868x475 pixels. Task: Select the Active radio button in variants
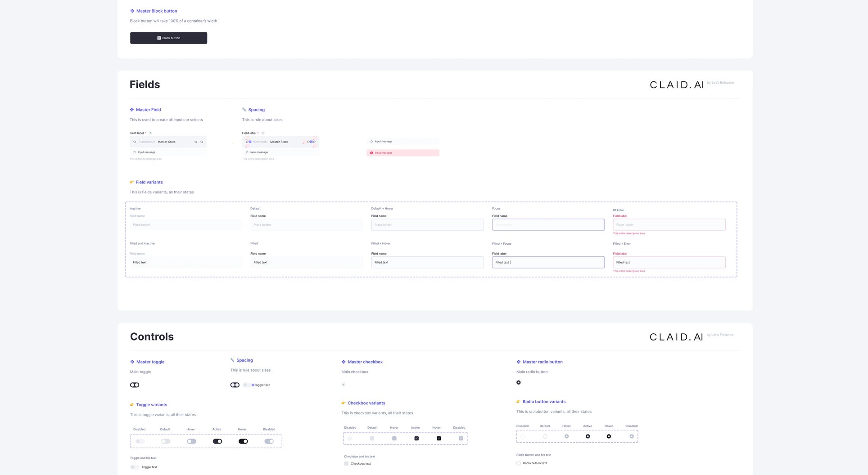point(588,436)
